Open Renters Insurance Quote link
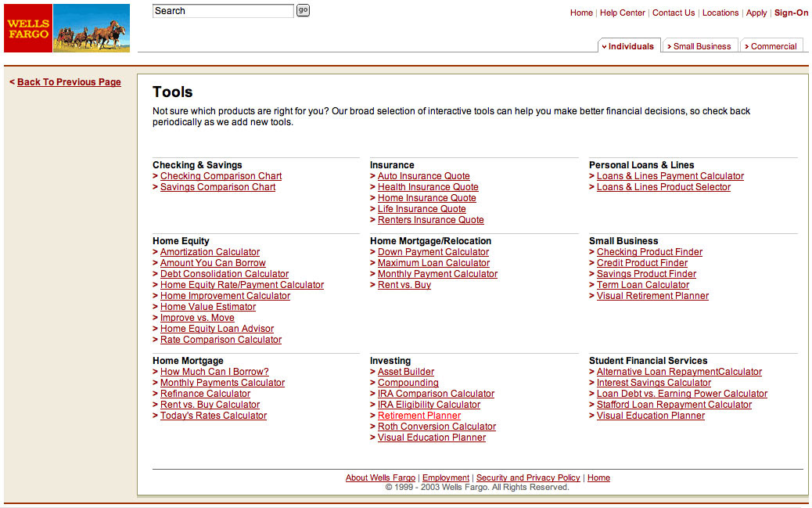Viewport: 812px width, 508px height. (431, 220)
